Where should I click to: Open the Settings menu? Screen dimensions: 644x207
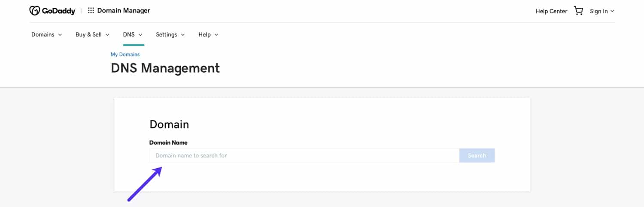(x=167, y=34)
